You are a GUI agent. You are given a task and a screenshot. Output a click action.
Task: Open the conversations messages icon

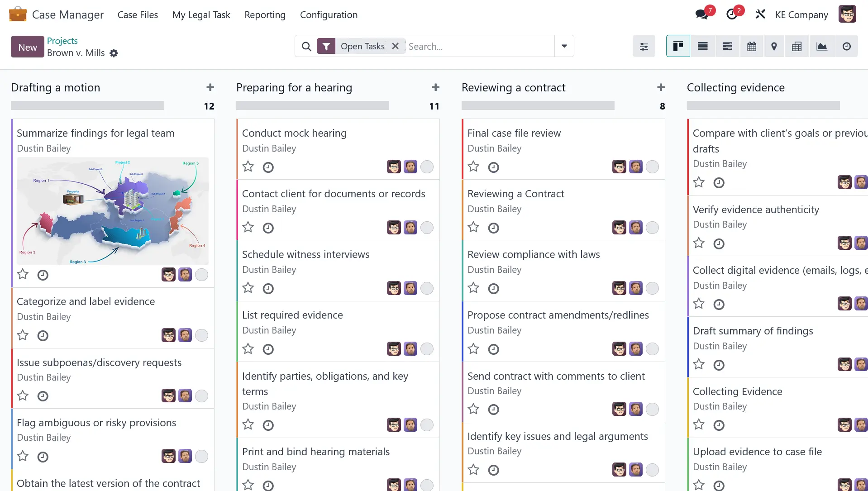point(702,14)
